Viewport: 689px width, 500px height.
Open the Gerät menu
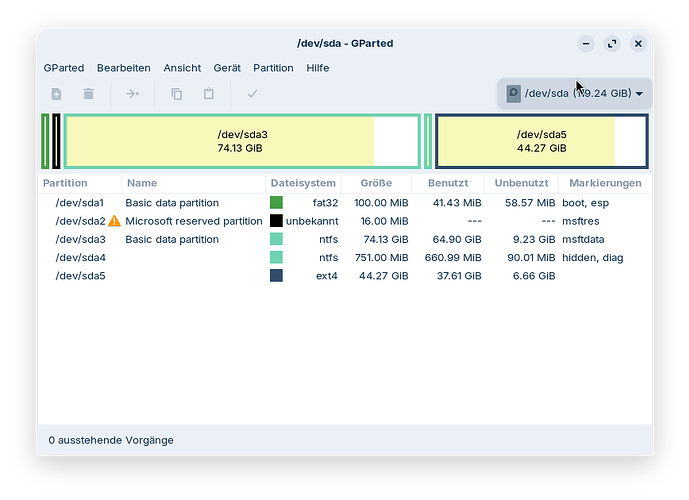coord(227,68)
